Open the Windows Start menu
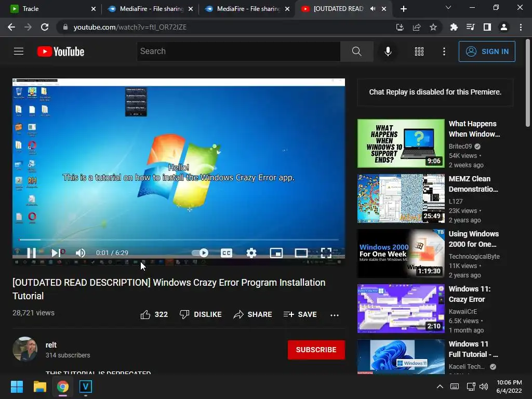Screen dimensions: 532x399 tap(17, 387)
